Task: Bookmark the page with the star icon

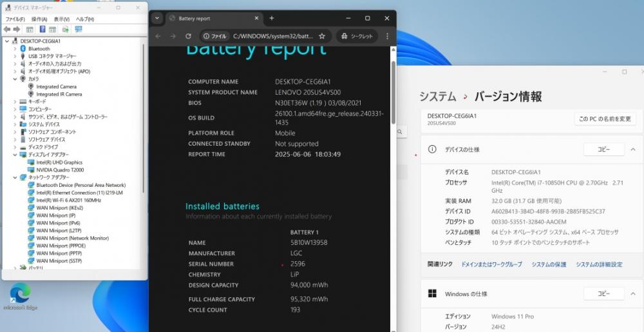Action: click(322, 36)
